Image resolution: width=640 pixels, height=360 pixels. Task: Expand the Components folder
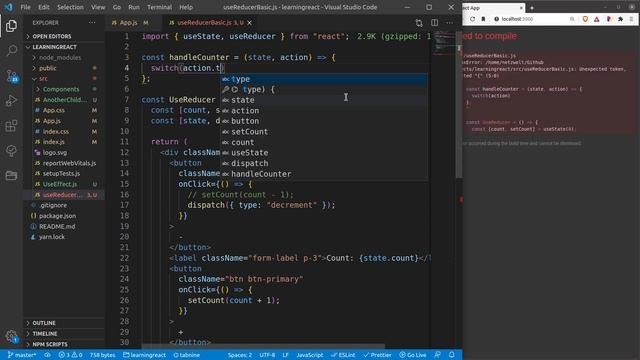[61, 89]
